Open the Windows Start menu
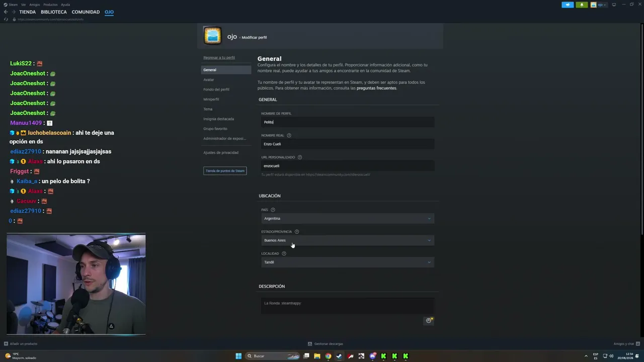 click(238, 356)
